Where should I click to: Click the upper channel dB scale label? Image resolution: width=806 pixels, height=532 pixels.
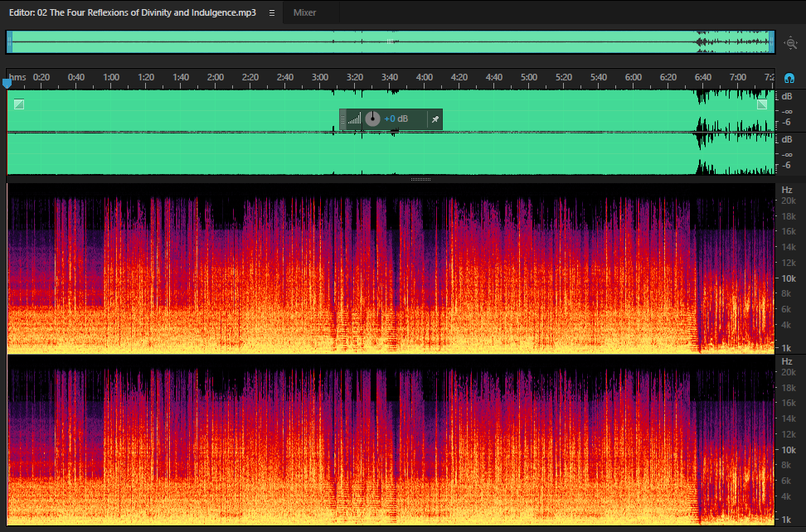(786, 97)
